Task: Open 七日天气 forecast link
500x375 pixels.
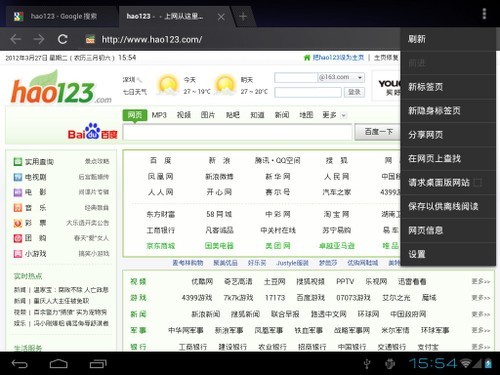Action: coord(135,92)
